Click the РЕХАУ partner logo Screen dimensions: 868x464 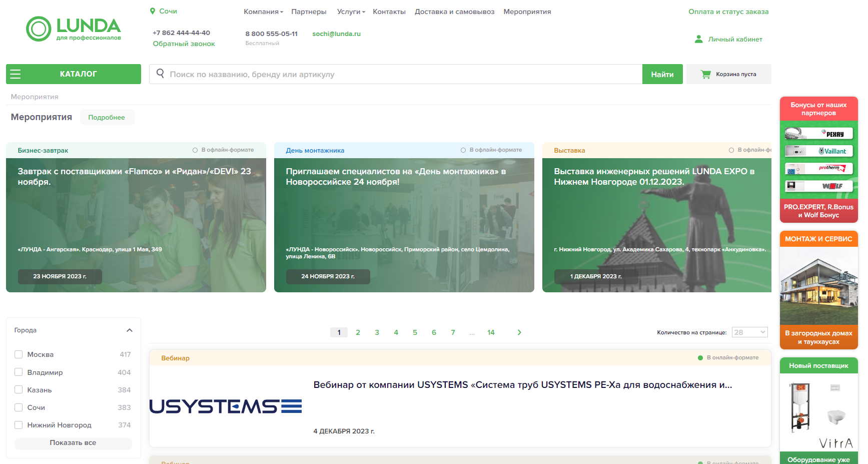819,134
